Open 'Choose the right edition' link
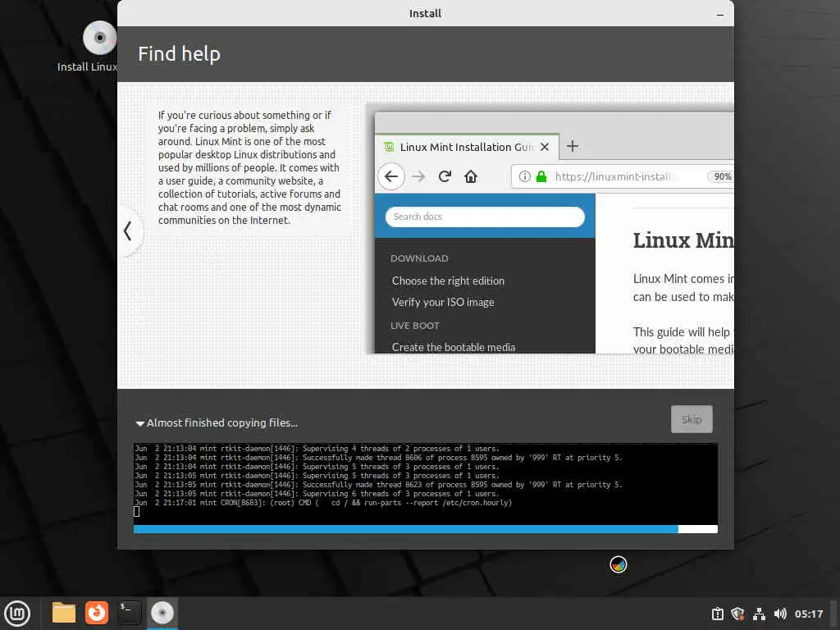This screenshot has height=630, width=840. tap(448, 281)
